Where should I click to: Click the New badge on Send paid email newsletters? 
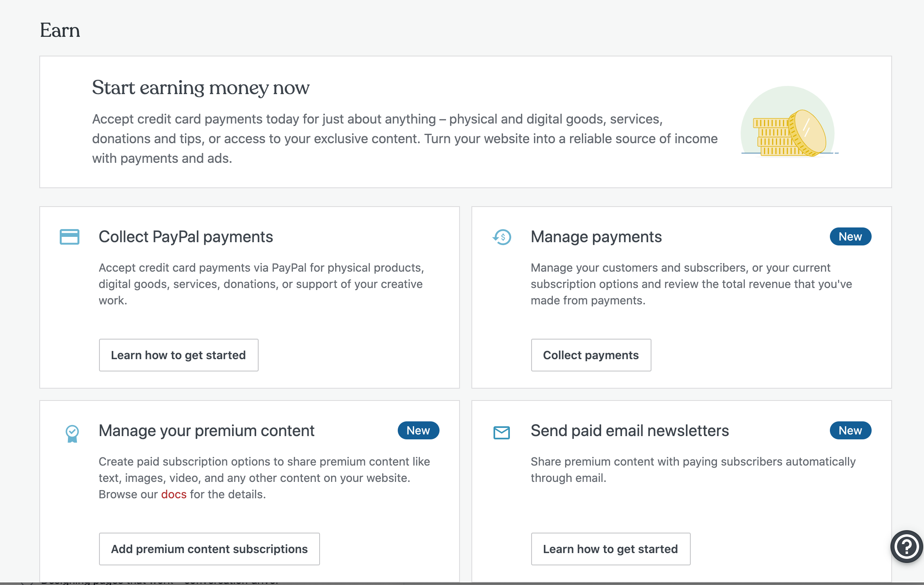pyautogui.click(x=850, y=430)
